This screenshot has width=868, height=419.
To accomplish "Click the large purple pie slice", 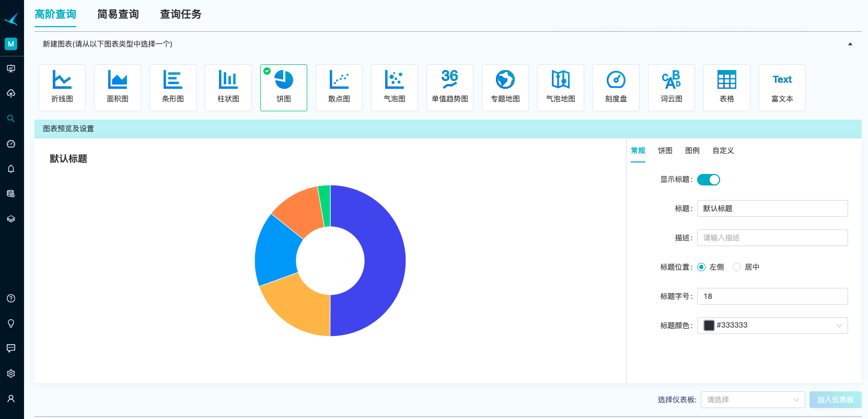I will [x=384, y=261].
